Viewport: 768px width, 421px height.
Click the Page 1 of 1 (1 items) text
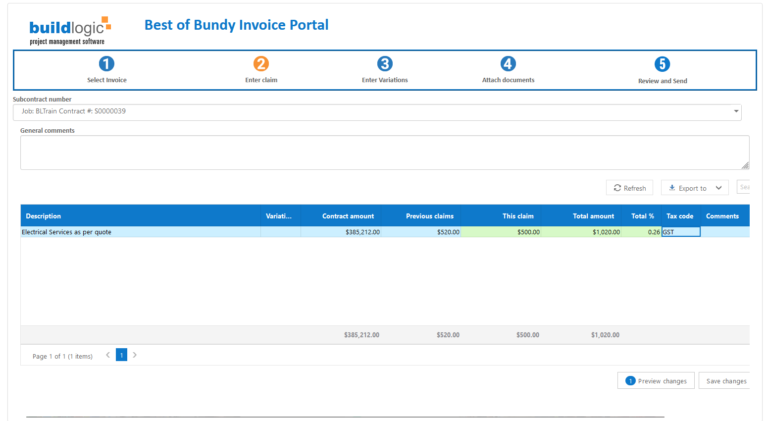(62, 356)
